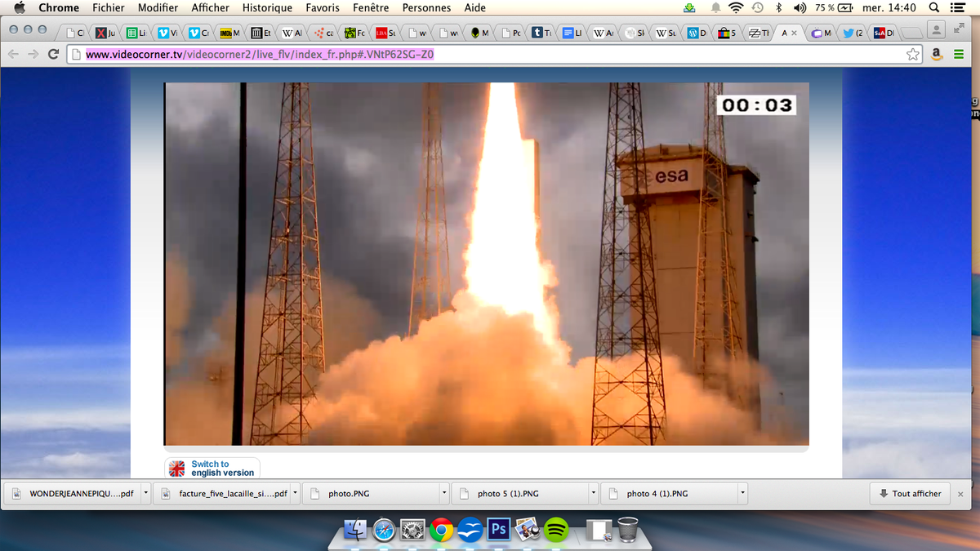Go forward with the forward arrow
Image resolution: width=980 pixels, height=551 pixels.
33,55
